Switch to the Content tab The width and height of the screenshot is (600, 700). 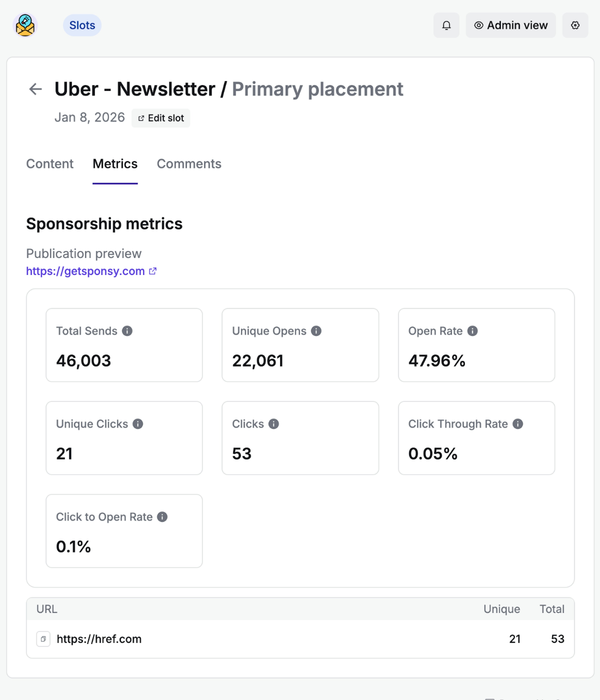point(50,164)
